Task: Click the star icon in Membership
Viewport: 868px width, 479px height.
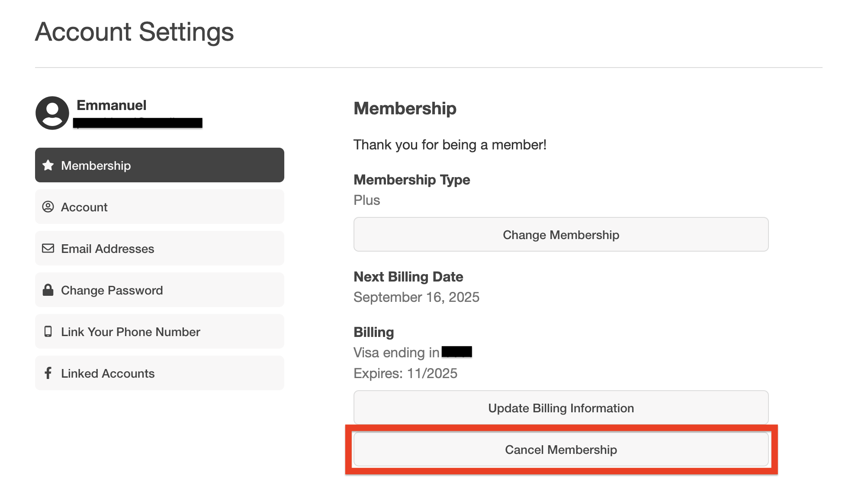Action: click(48, 165)
